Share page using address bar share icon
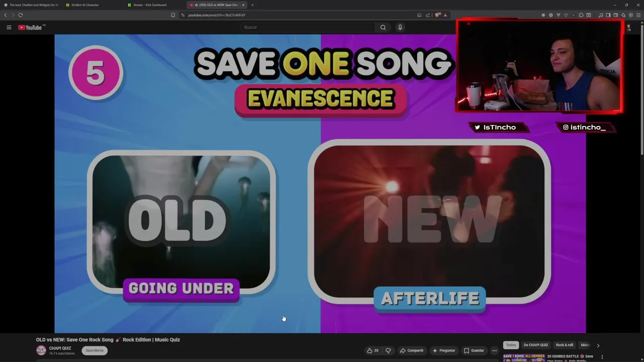This screenshot has width=644, height=362. pos(428,15)
